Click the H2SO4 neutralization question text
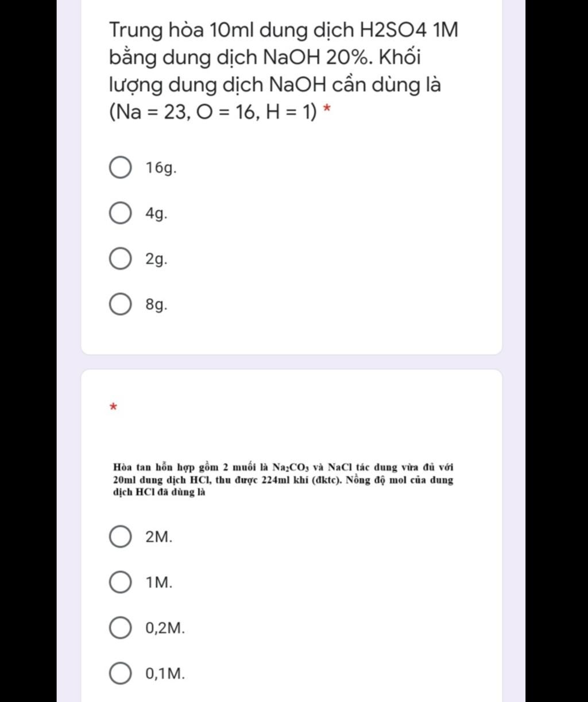The image size is (588, 702). click(284, 71)
